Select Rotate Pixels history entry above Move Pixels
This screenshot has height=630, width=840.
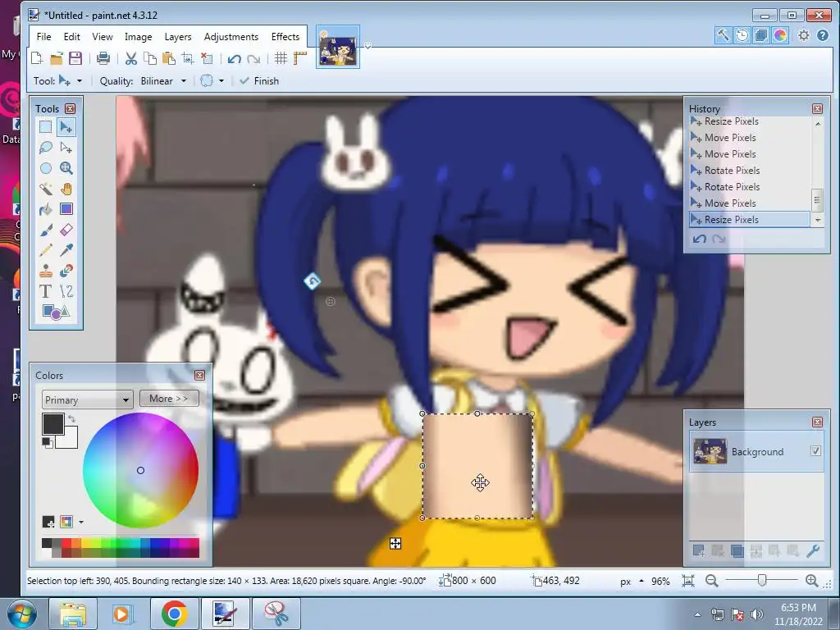tap(732, 186)
